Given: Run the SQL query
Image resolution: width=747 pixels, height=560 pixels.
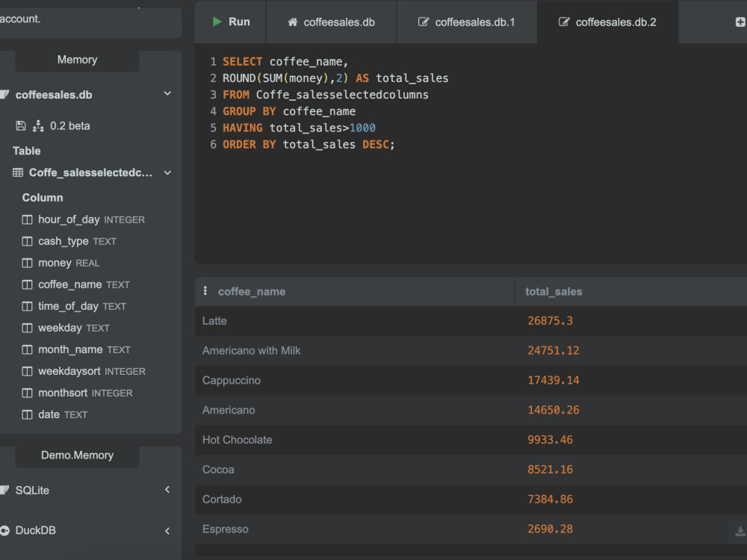Looking at the screenshot, I should click(x=231, y=22).
